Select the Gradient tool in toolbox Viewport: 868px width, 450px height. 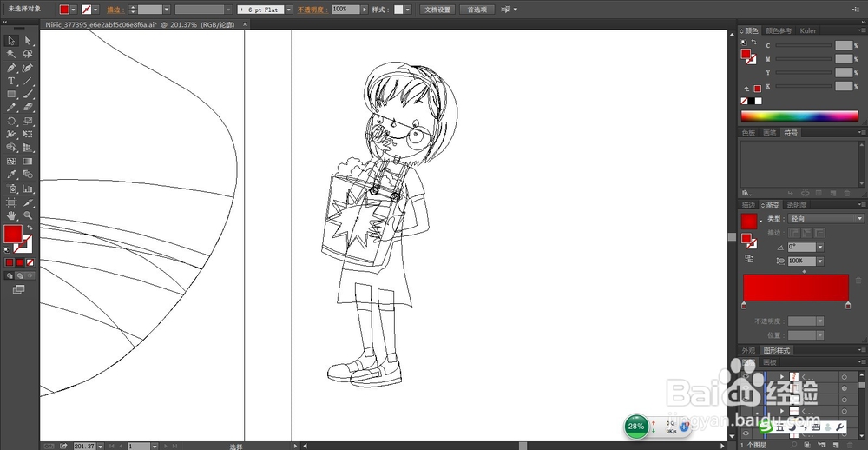pyautogui.click(x=28, y=162)
